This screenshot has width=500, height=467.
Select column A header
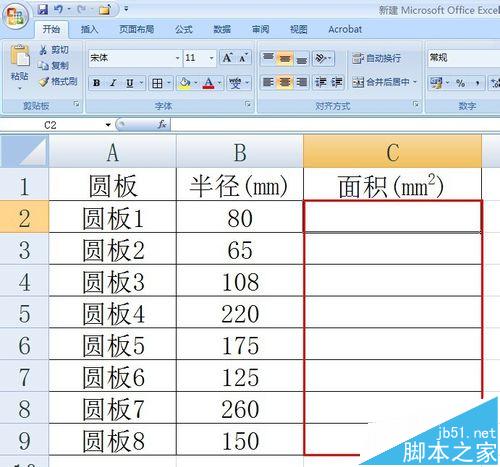tap(112, 152)
